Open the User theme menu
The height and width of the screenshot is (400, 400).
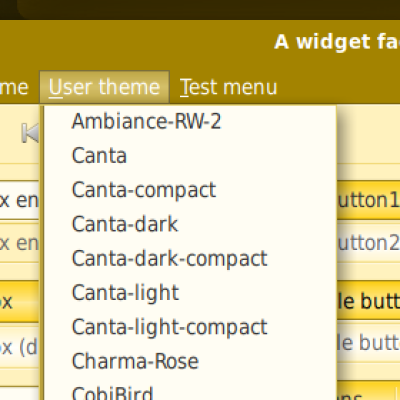[x=104, y=87]
